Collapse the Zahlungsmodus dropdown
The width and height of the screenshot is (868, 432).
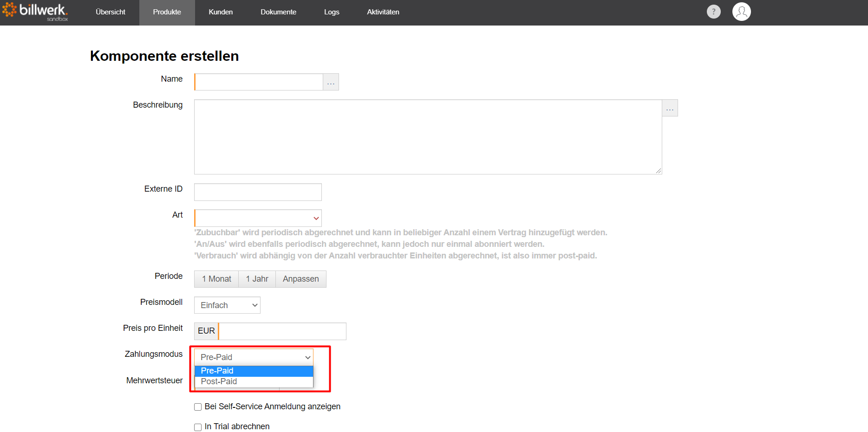pos(254,357)
